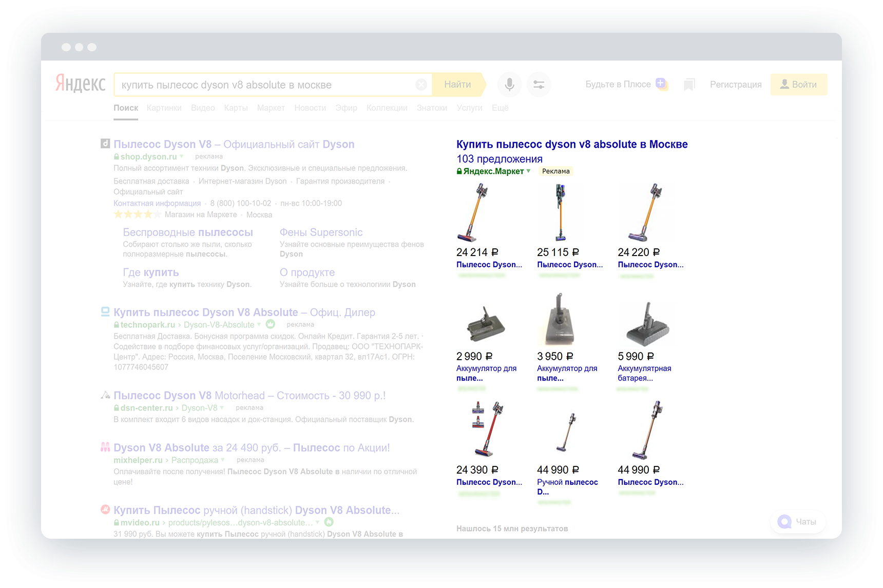
Task: Expand dsn-center.ru Dyson-V8 dropdown arrow
Action: tap(222, 407)
